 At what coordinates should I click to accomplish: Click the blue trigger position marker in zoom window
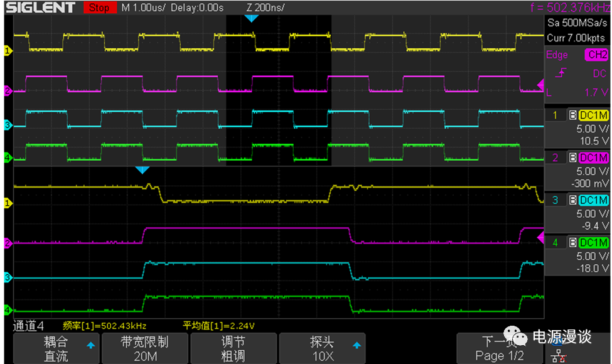(142, 170)
